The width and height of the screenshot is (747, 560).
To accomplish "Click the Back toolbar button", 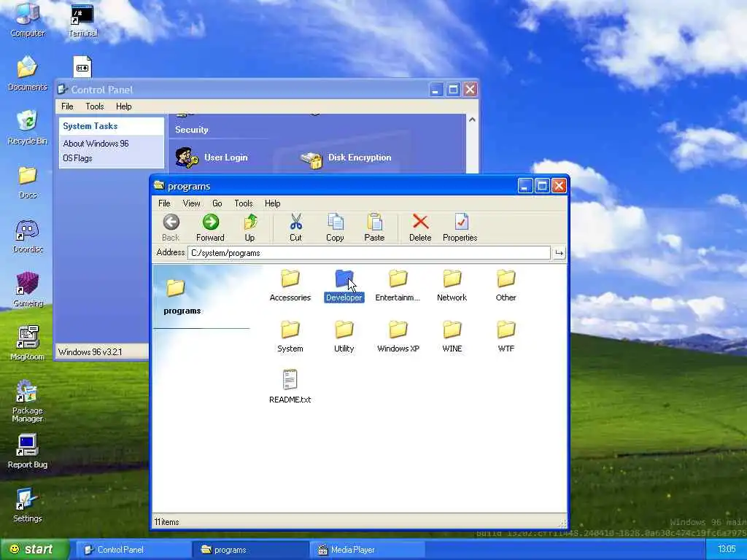I will pyautogui.click(x=171, y=227).
